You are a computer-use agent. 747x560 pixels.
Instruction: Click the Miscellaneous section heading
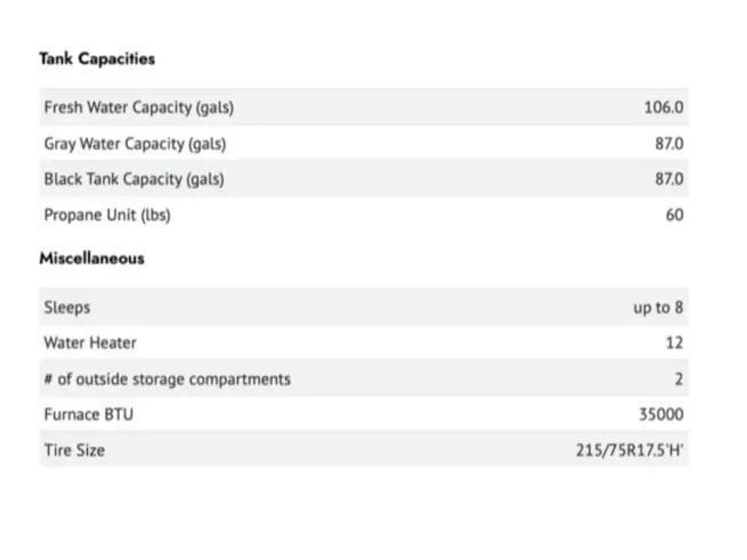click(x=92, y=258)
